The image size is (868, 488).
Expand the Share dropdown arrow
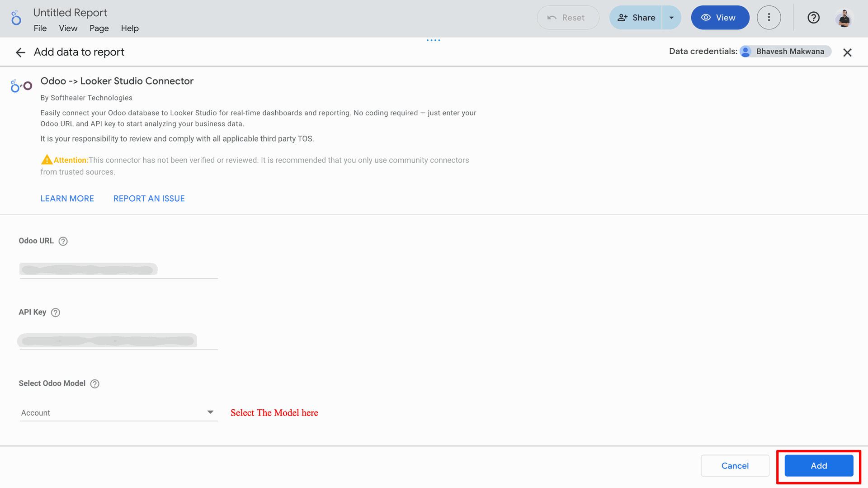671,18
